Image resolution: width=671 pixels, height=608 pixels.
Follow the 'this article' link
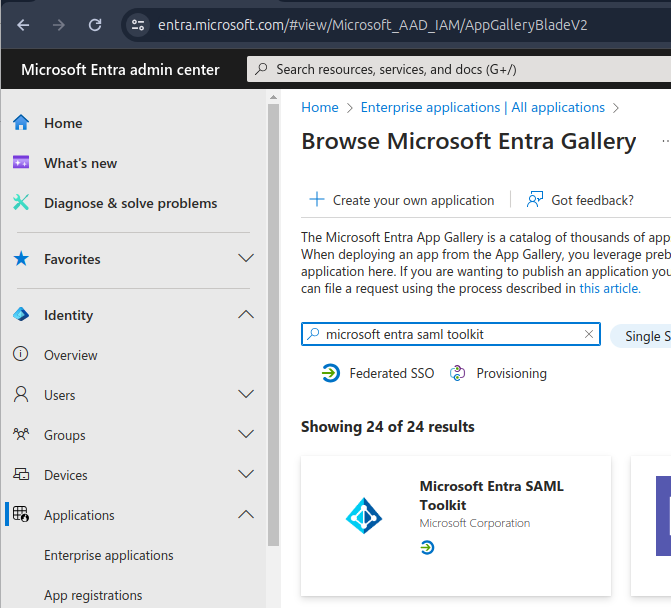[610, 288]
